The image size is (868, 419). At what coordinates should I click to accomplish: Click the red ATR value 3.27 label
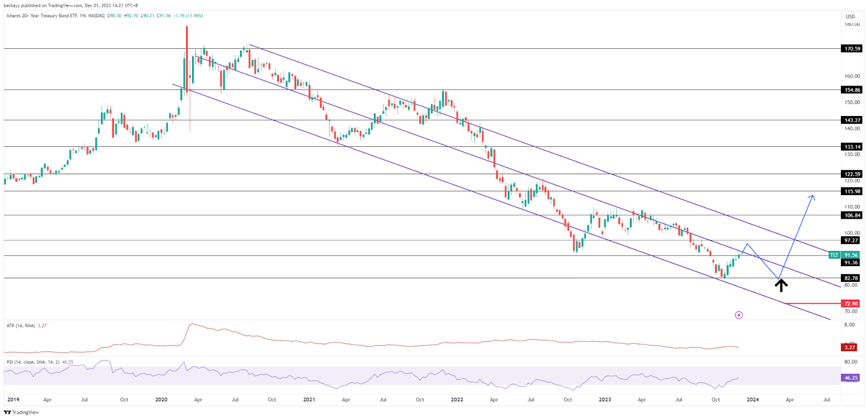(x=850, y=347)
